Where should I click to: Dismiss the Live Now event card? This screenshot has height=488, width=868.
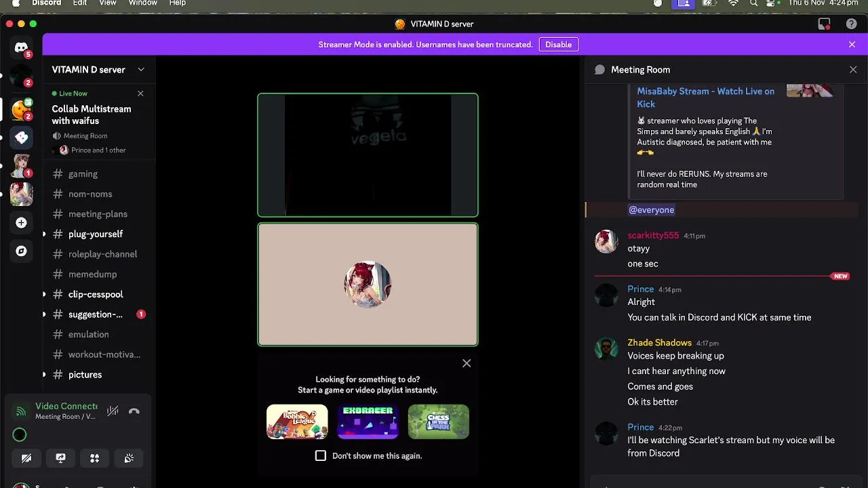(140, 94)
